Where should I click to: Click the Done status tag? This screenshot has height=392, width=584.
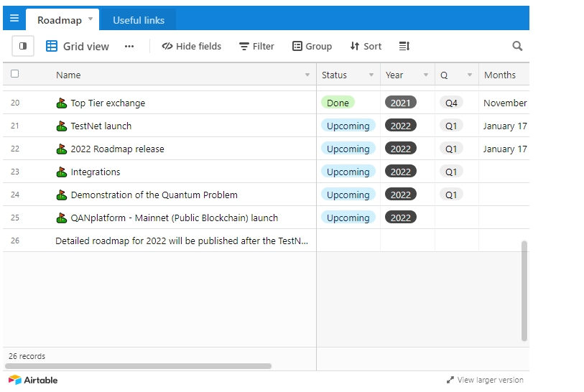[x=338, y=103]
